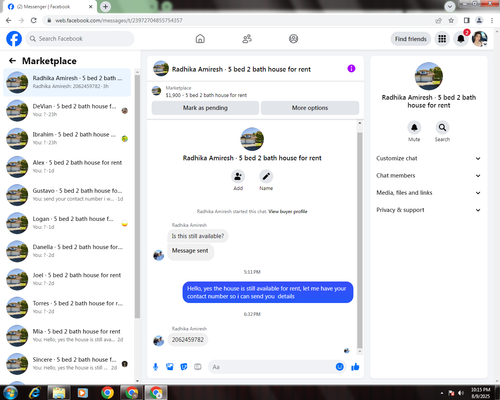Click Find friends button

coord(411,39)
